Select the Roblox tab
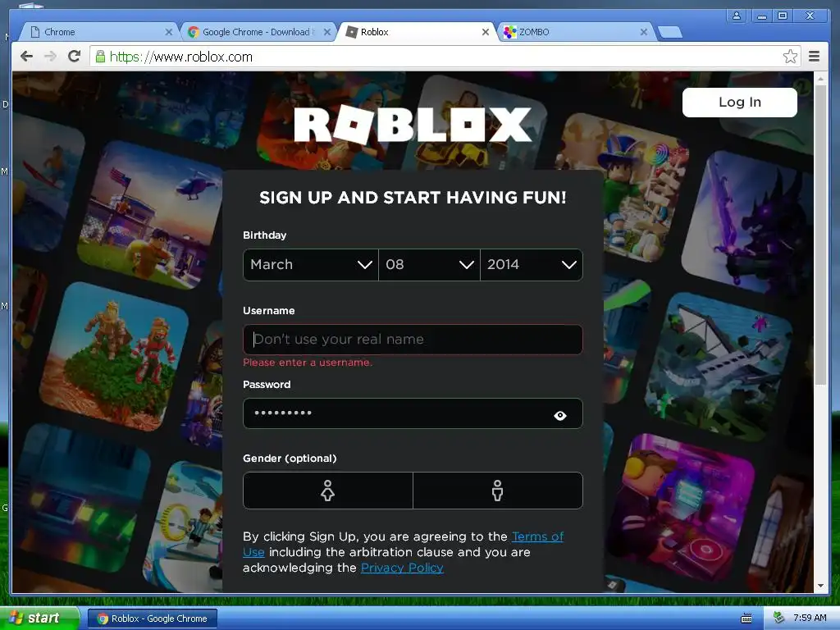Screen dimensions: 840x630 tap(418, 32)
